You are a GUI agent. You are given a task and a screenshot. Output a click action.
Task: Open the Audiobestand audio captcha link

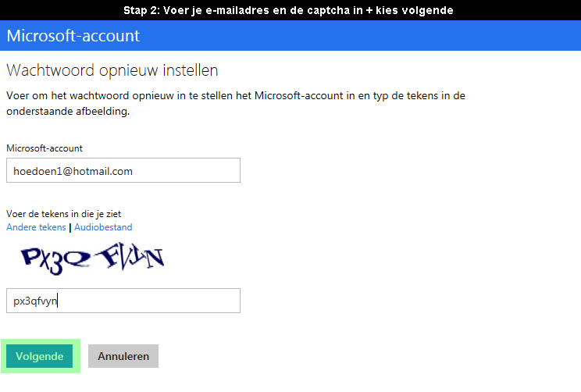click(103, 227)
